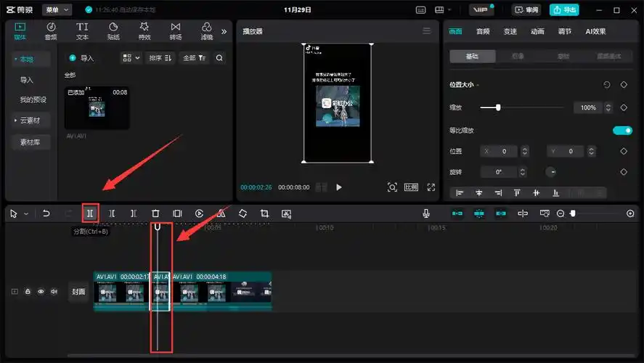This screenshot has width=644, height=363.
Task: Start voice recording with the microphone icon
Action: click(426, 213)
